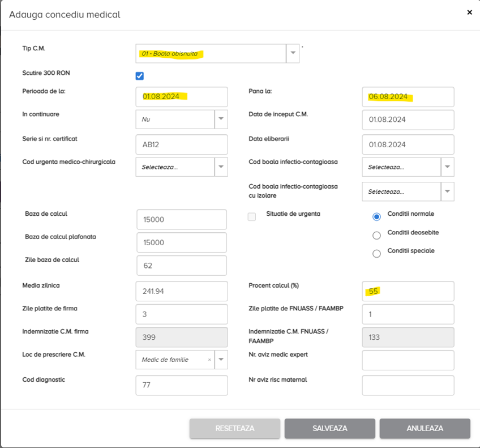
Task: Close the Adauga concediu medical dialog
Action: pos(469,12)
